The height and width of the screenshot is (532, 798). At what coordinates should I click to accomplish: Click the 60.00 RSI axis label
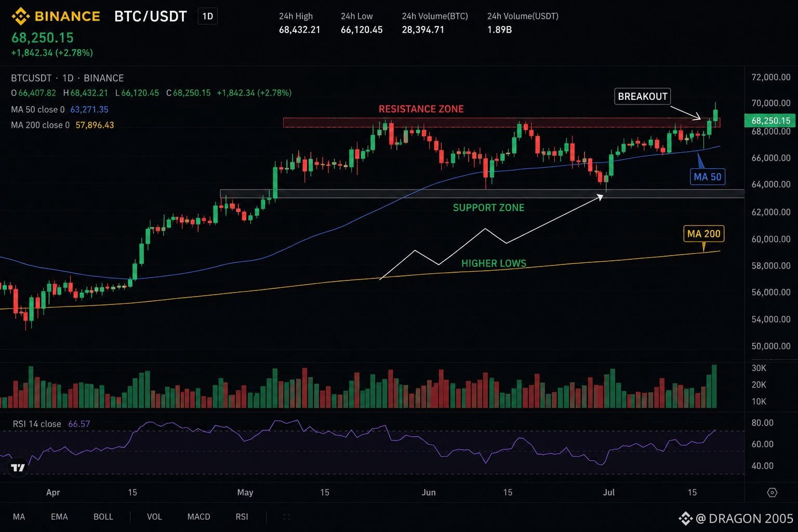763,444
